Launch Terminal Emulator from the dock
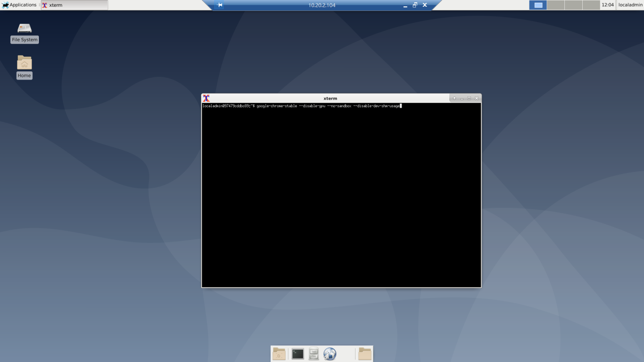Viewport: 644px width, 362px height. tap(298, 354)
